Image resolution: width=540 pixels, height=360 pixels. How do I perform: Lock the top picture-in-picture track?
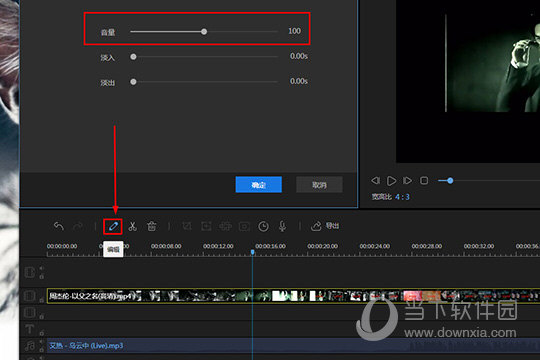[42, 276]
